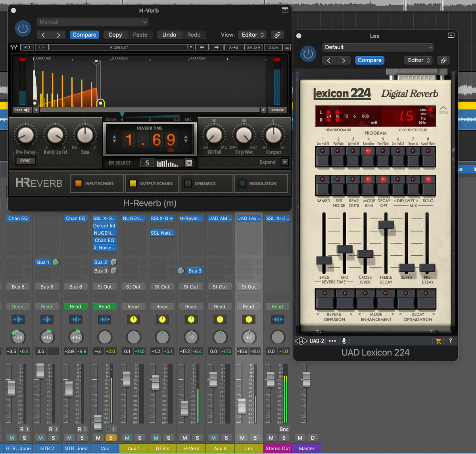Enable the MODULATION section toggle
This screenshot has width=476, height=454.
click(242, 184)
